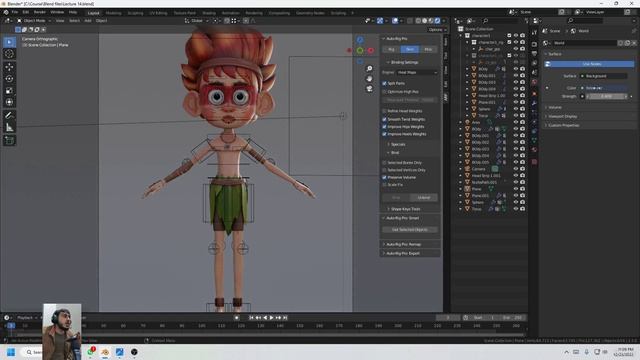Open the File menu
This screenshot has height=360, width=640.
click(15, 12)
